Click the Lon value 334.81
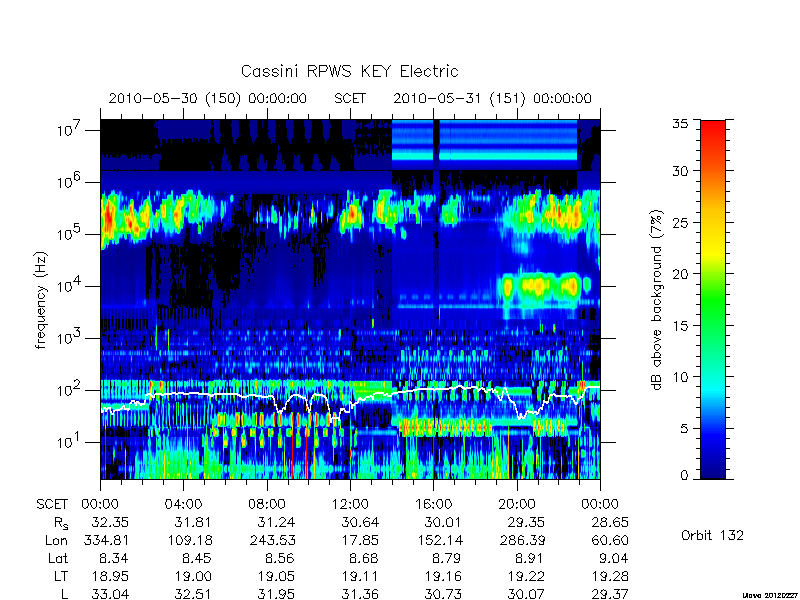Screen dimensions: 800x600 pos(105,540)
